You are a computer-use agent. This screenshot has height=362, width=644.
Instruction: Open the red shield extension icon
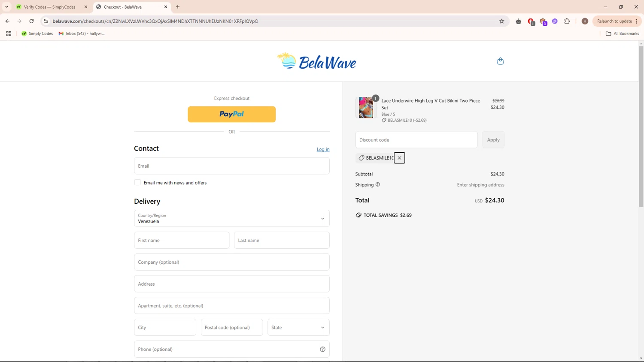[531, 21]
